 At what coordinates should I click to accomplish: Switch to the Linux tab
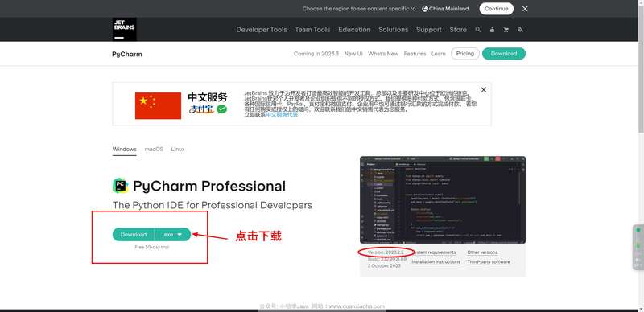[178, 149]
